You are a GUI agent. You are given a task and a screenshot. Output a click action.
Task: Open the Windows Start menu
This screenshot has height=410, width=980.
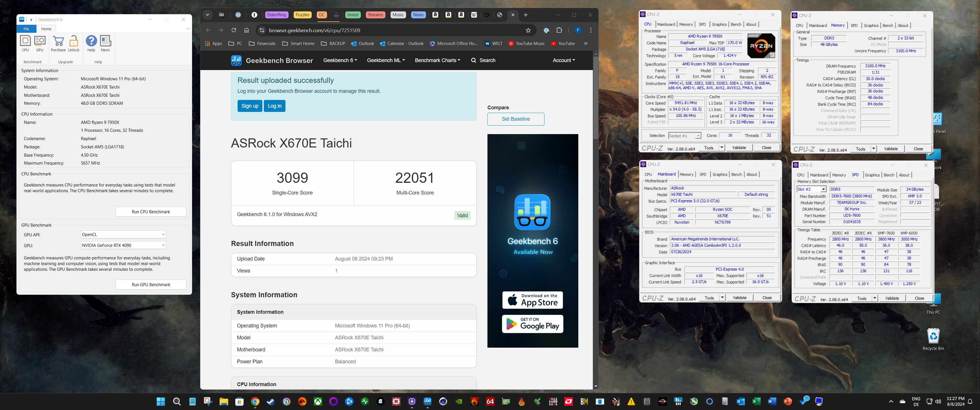coord(161,401)
